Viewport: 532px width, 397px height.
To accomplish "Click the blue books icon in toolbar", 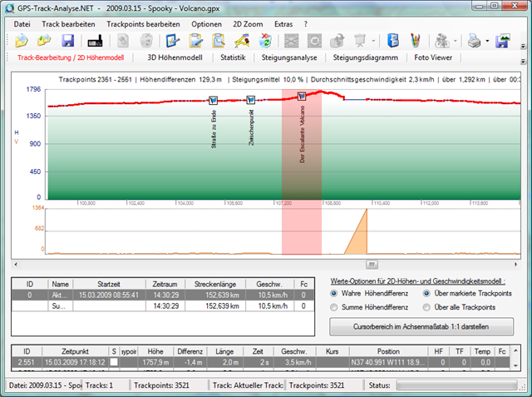I will click(393, 41).
